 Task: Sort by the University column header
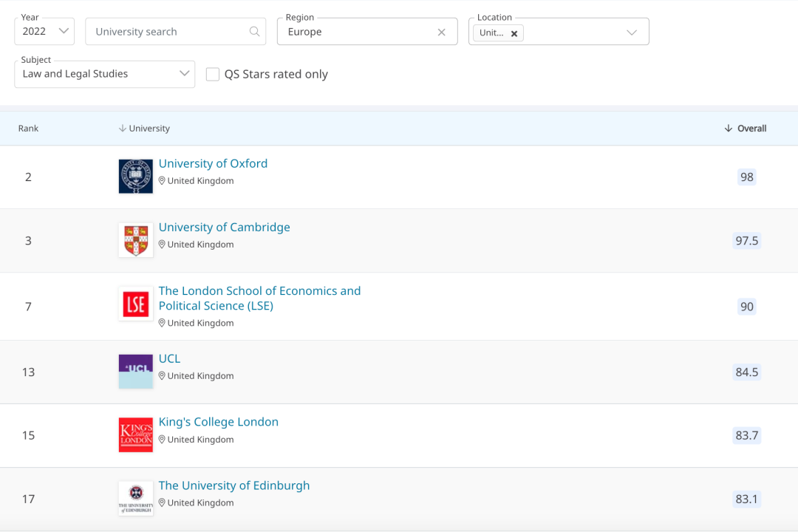tap(145, 129)
